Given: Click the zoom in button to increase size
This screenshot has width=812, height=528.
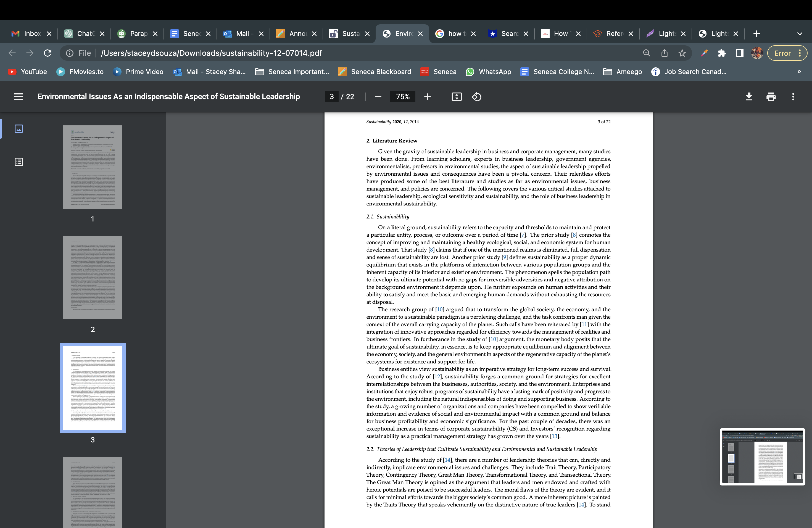Looking at the screenshot, I should 427,96.
